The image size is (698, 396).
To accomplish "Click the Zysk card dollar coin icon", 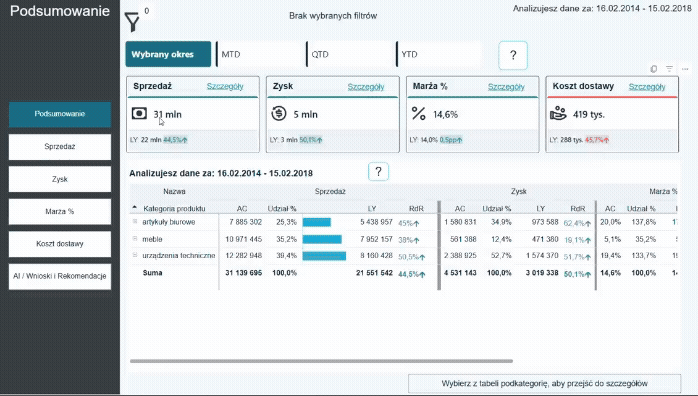I will pyautogui.click(x=279, y=113).
